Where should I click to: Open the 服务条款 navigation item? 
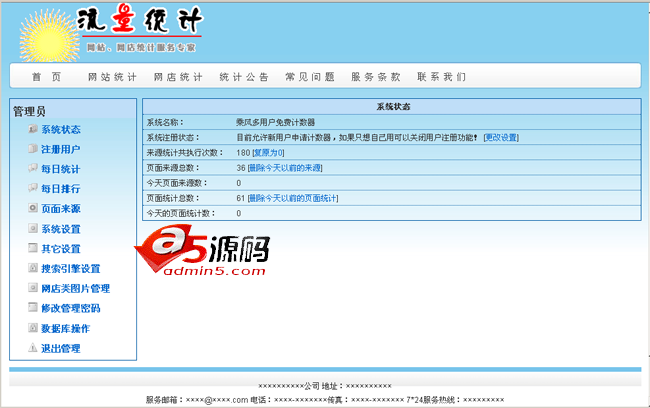[376, 77]
